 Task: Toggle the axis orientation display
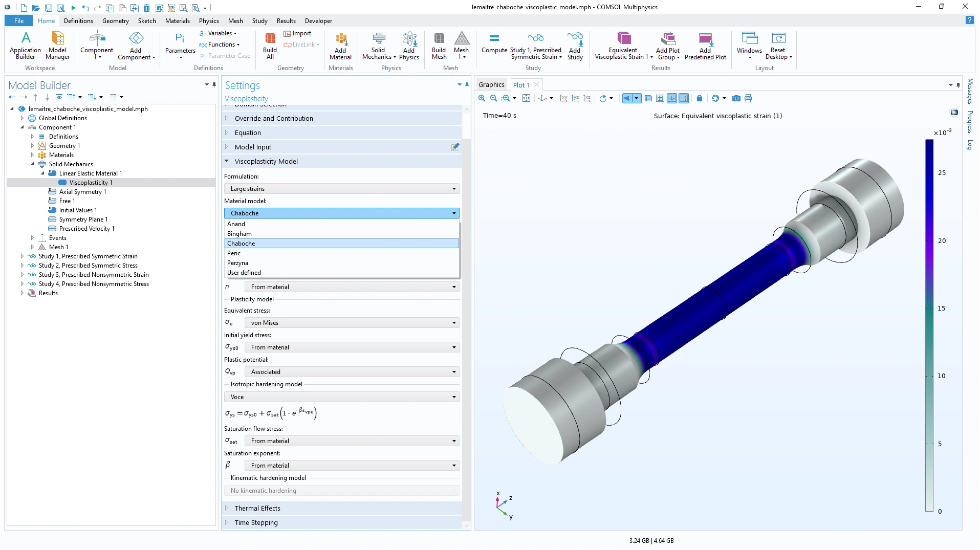click(x=672, y=99)
